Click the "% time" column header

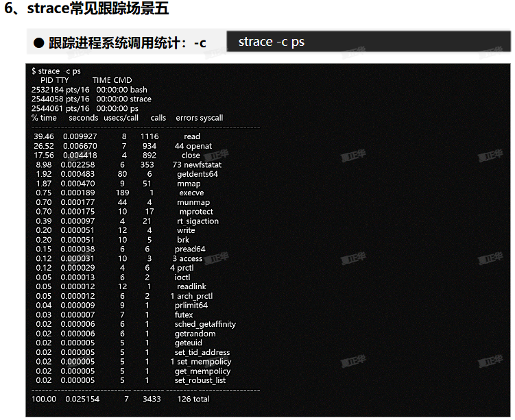(44, 118)
